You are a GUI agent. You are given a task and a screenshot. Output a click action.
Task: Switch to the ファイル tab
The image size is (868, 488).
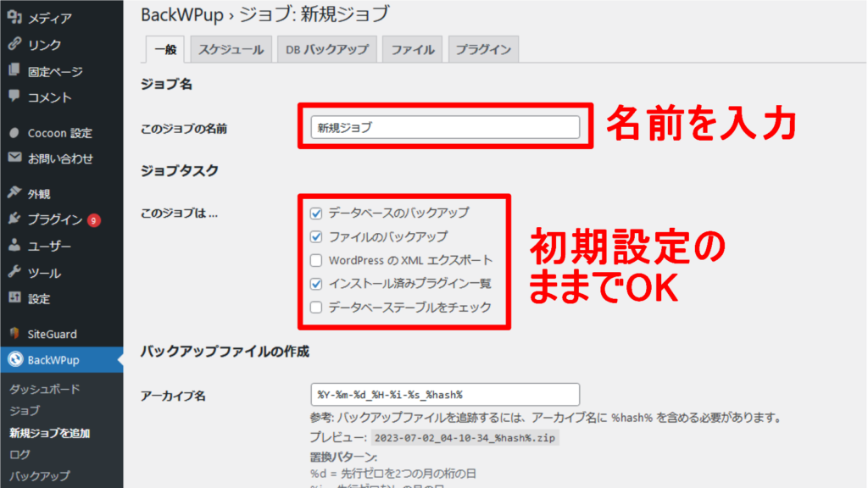(x=413, y=50)
